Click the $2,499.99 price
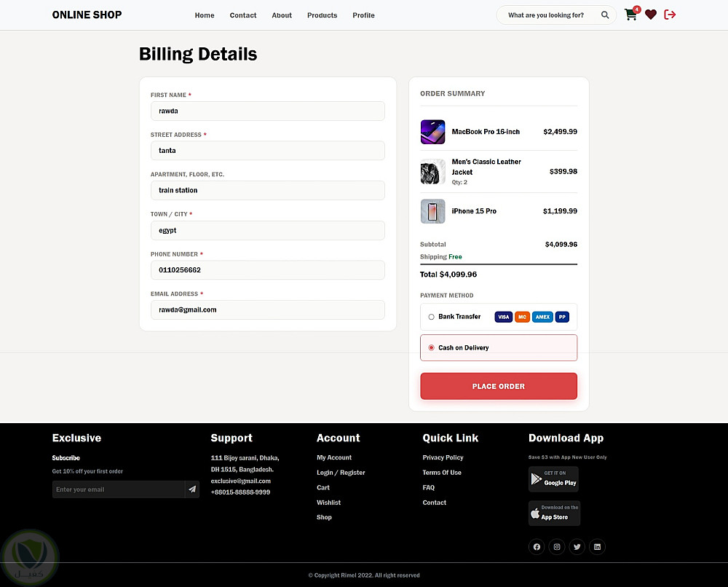728x587 pixels. coord(561,132)
